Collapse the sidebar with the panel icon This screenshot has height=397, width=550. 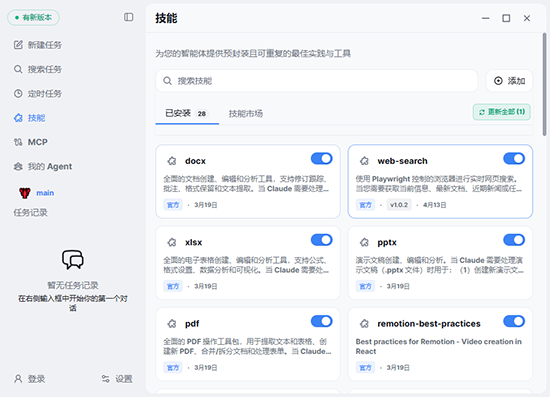coord(129,17)
